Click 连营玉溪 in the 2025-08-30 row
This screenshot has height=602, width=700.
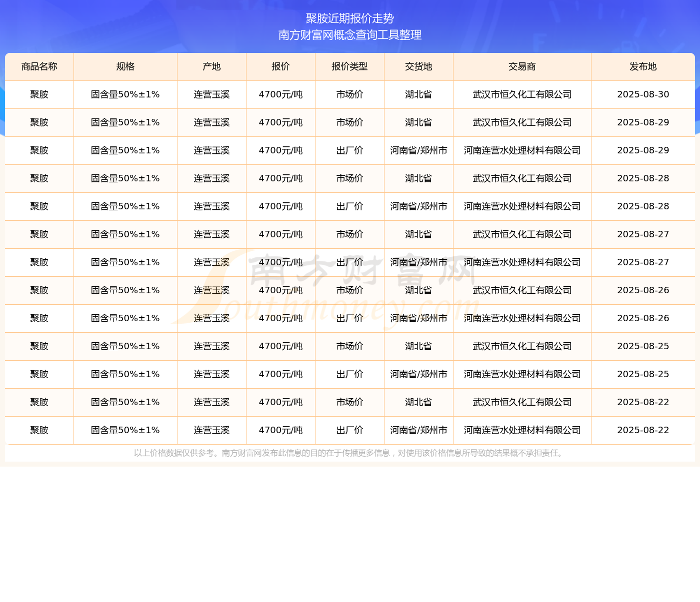[x=211, y=94]
